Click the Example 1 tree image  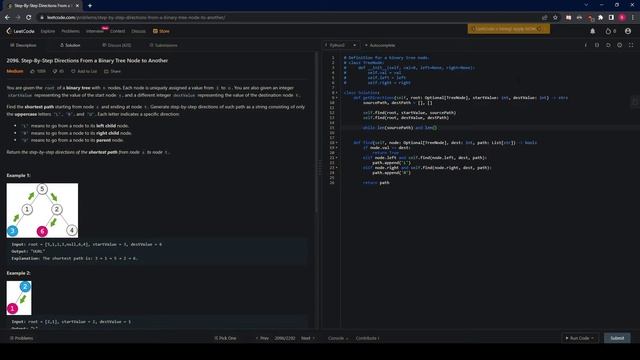42,210
